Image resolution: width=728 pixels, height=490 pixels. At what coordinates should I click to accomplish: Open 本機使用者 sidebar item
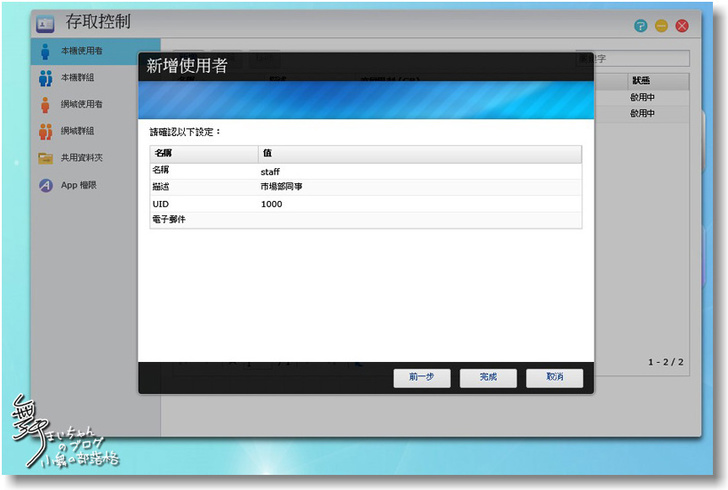coord(96,51)
